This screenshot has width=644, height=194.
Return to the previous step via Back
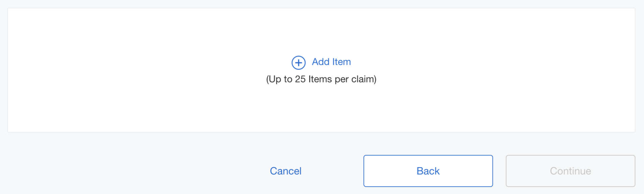click(x=428, y=171)
